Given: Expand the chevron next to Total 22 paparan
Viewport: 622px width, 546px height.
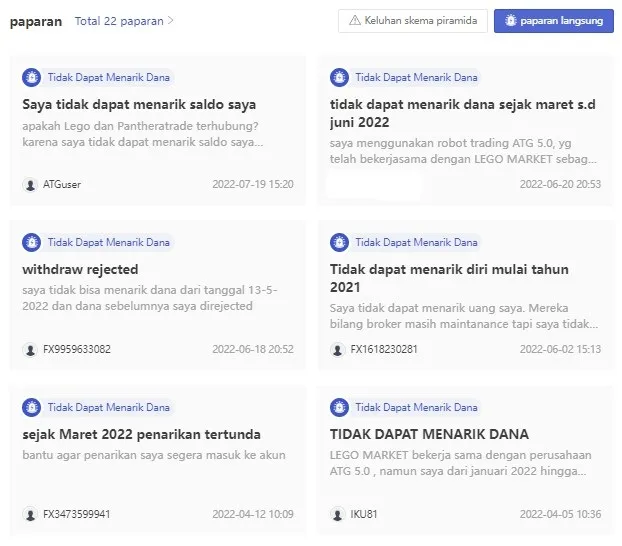Looking at the screenshot, I should pos(171,20).
